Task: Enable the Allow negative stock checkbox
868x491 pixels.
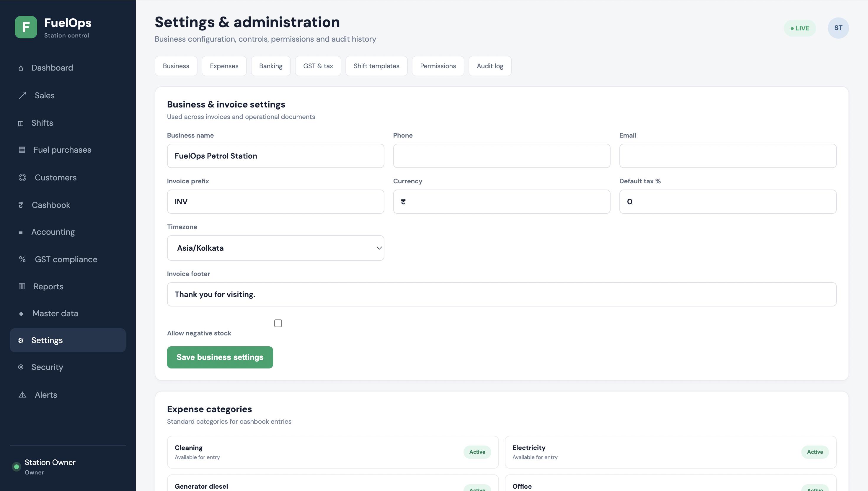Action: (278, 323)
